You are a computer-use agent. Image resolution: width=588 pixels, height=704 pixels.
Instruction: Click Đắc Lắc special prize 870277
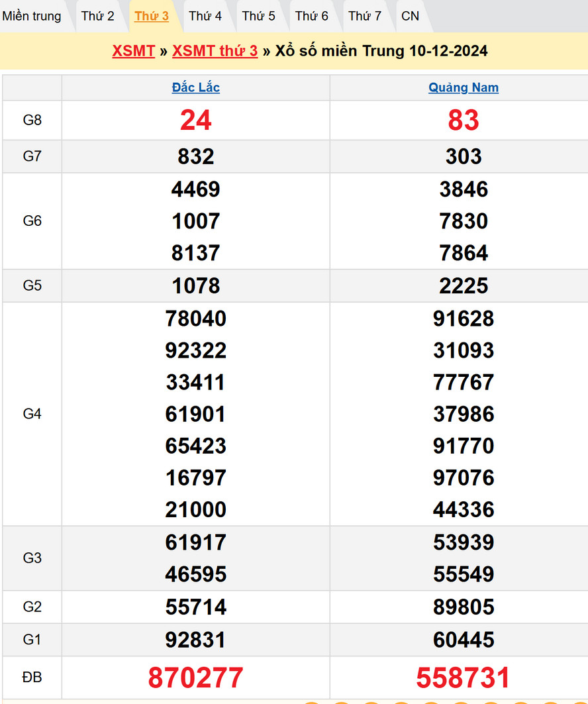[x=195, y=678]
